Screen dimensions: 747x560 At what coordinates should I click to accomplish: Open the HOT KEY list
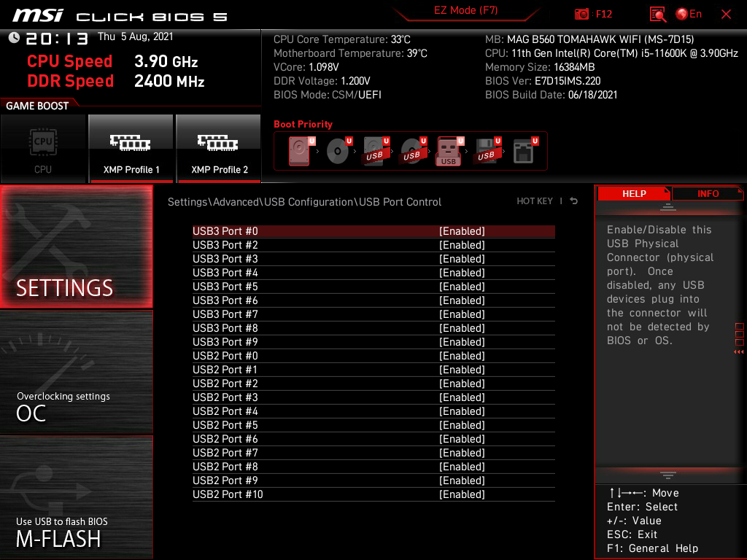tap(535, 201)
